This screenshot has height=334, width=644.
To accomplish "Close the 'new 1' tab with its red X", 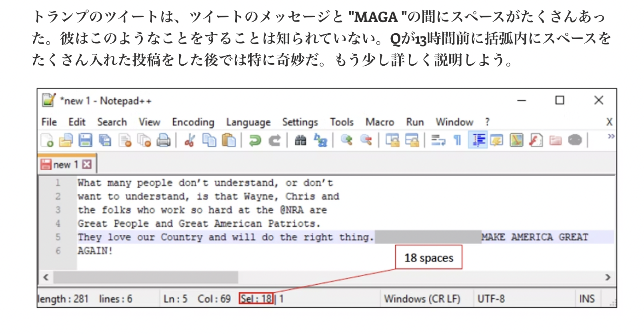I will point(87,165).
